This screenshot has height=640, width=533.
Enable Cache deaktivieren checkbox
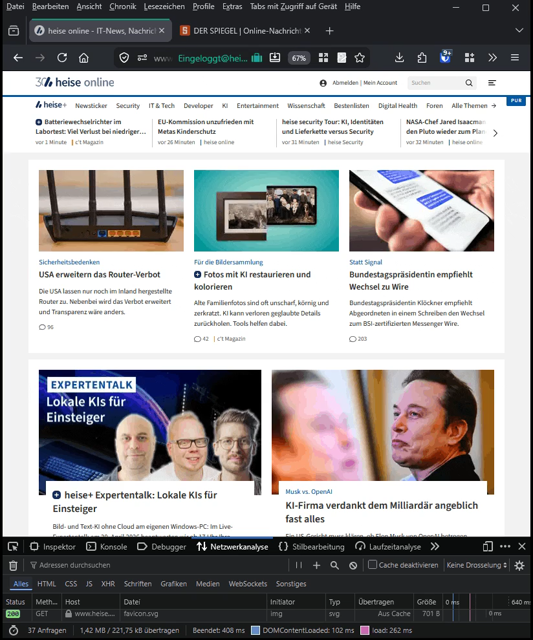[x=372, y=564]
